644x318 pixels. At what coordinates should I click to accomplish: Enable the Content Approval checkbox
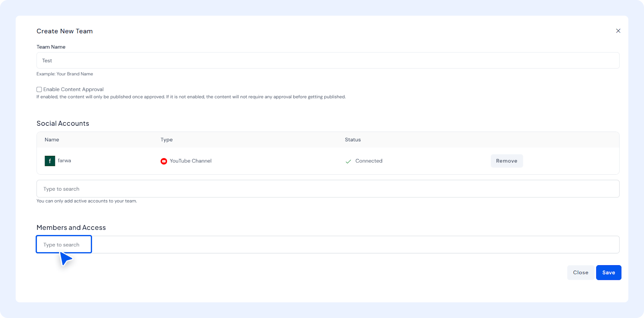(x=39, y=90)
